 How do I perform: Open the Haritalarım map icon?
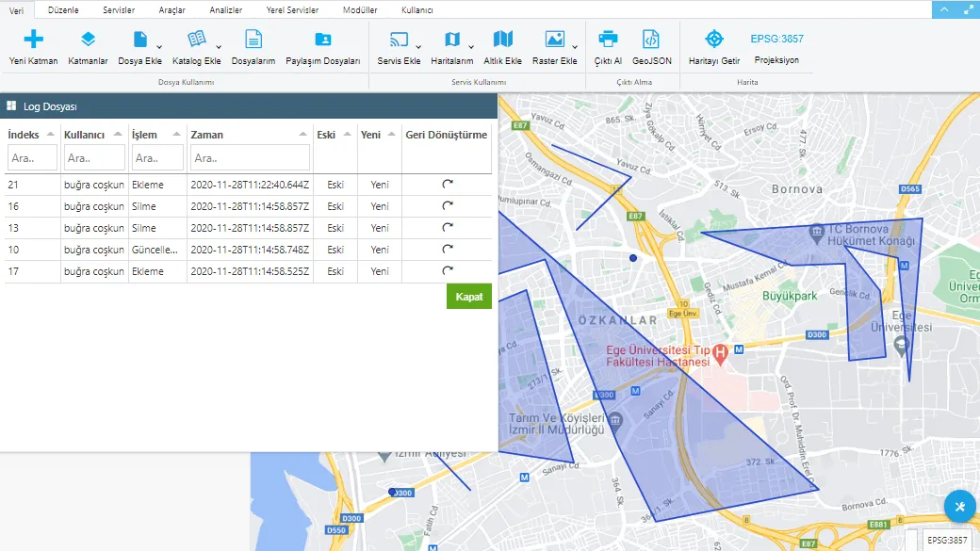[452, 40]
